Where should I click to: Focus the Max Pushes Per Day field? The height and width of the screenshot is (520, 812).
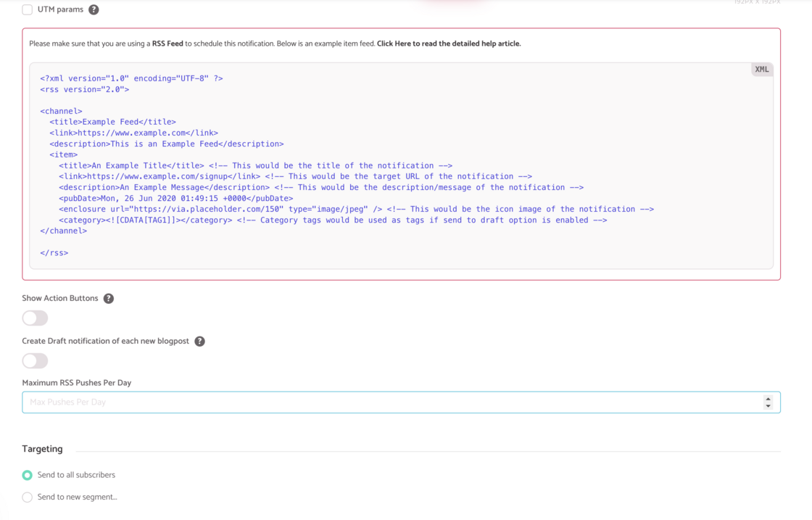click(402, 403)
